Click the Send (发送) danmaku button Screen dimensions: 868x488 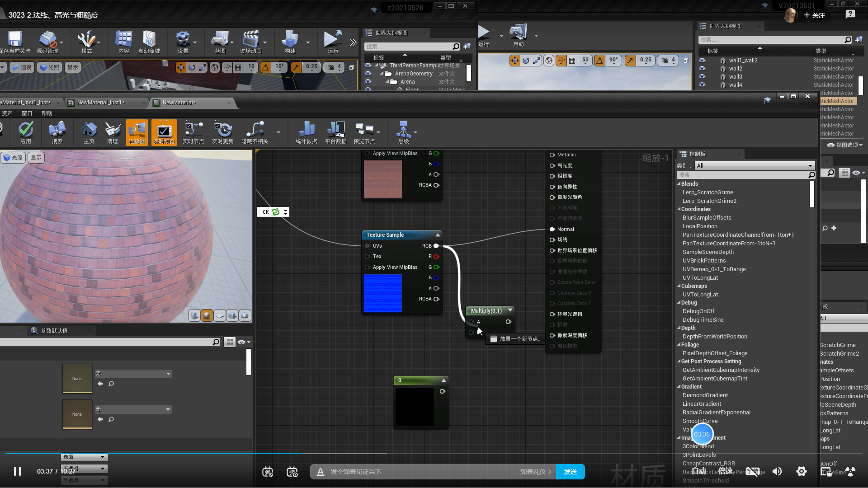coord(570,472)
